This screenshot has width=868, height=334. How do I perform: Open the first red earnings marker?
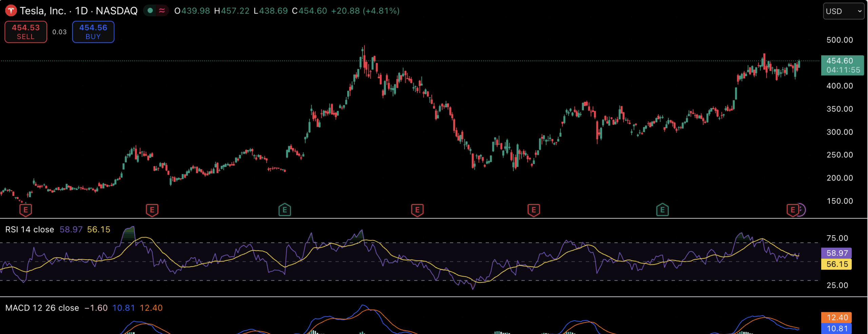pos(26,210)
